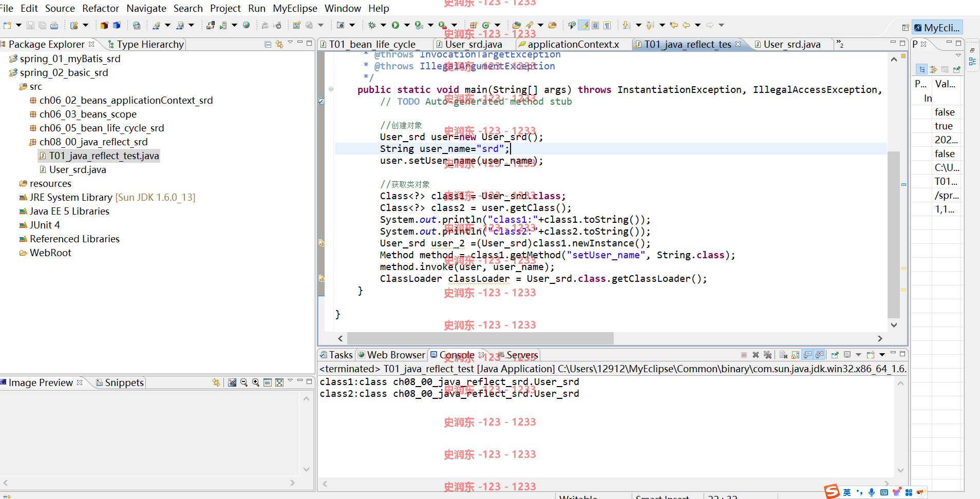Toggle Scroll Lock in Console
This screenshot has height=499, width=980.
796,355
